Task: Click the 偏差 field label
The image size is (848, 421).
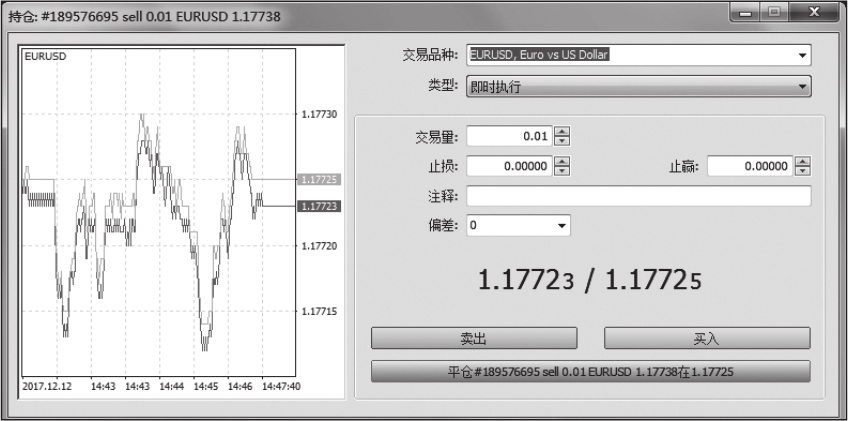Action: [x=443, y=226]
